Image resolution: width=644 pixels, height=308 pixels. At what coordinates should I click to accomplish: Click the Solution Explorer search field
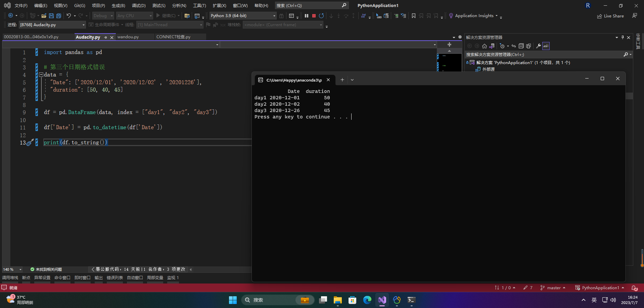(x=549, y=54)
